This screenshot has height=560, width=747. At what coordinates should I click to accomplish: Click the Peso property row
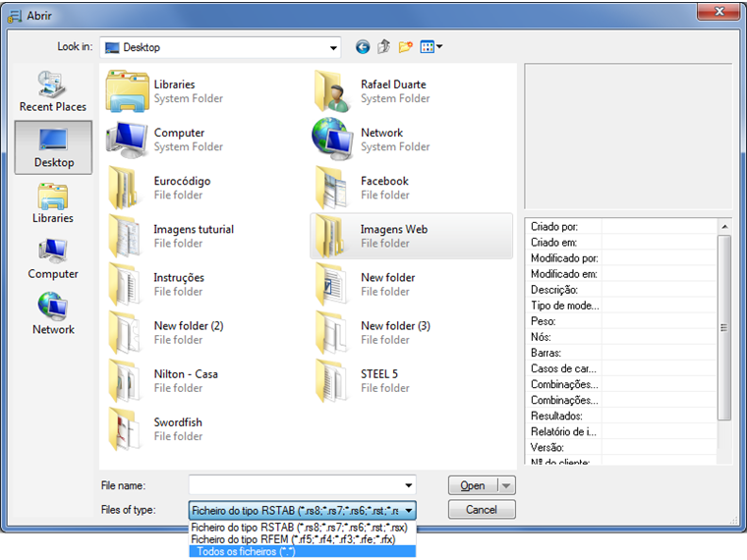click(x=622, y=321)
